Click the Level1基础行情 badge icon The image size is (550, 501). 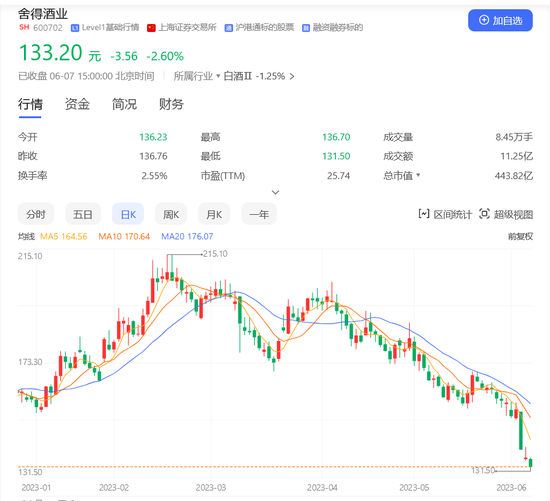coord(75,28)
